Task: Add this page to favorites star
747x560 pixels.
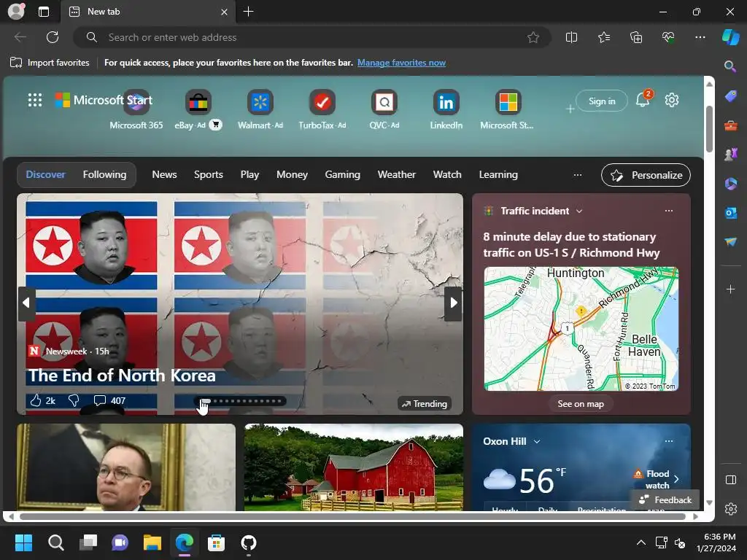Action: (x=533, y=37)
